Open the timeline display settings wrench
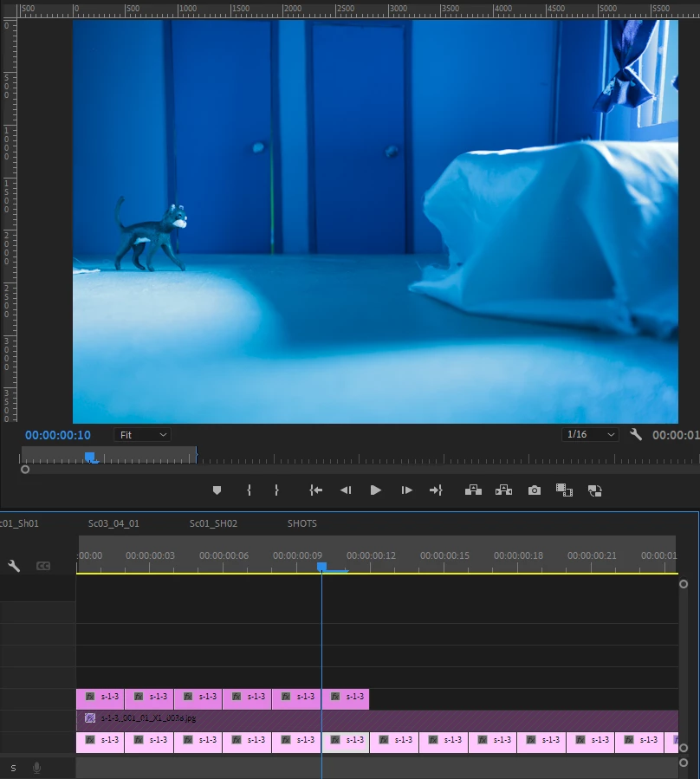Image resolution: width=700 pixels, height=779 pixels. coord(14,565)
